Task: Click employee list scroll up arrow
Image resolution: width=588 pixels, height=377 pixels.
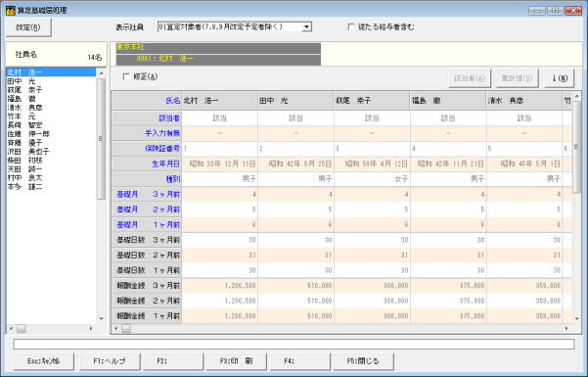Action: coord(101,72)
